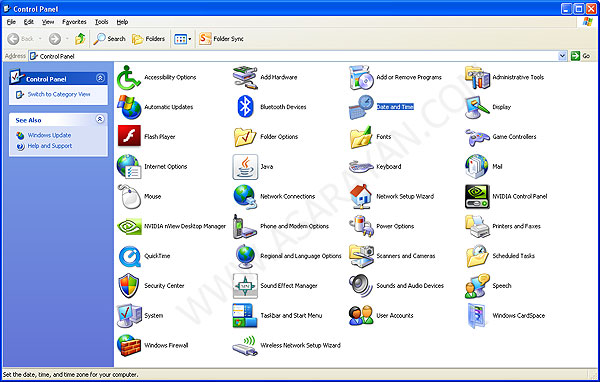Open the Keyboard icon
Viewport: 600px width, 382px height.
361,167
